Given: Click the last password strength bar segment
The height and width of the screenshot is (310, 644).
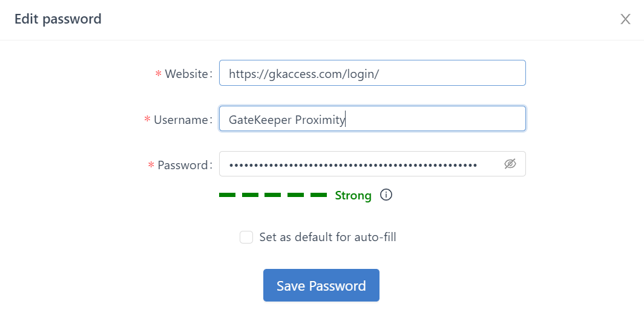Looking at the screenshot, I should click(318, 195).
